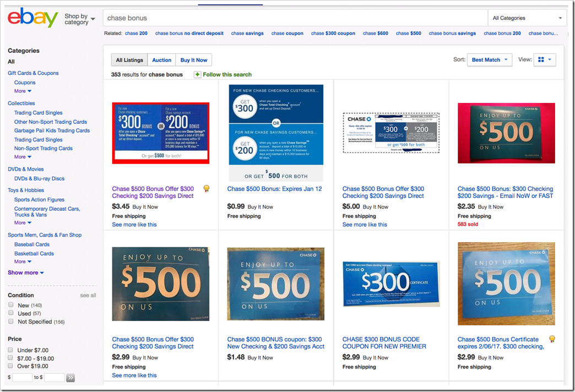Select Sports Action Figures category
This screenshot has width=575, height=392.
[39, 199]
